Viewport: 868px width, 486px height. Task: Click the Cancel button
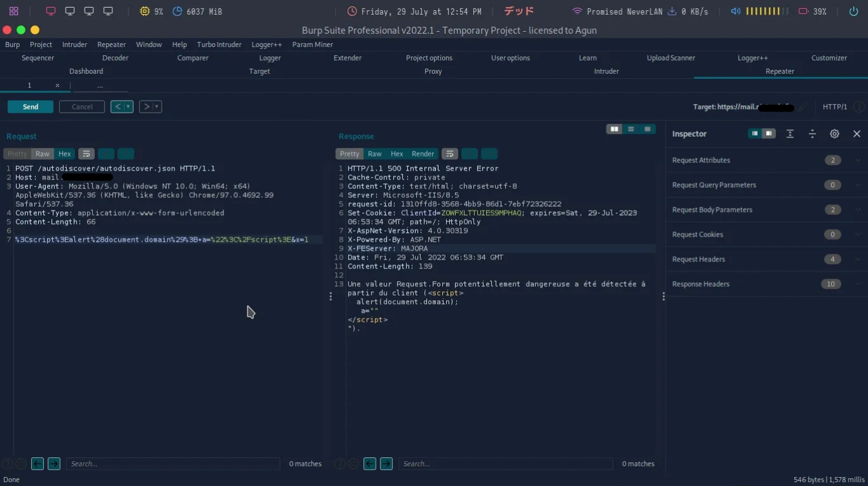[82, 107]
